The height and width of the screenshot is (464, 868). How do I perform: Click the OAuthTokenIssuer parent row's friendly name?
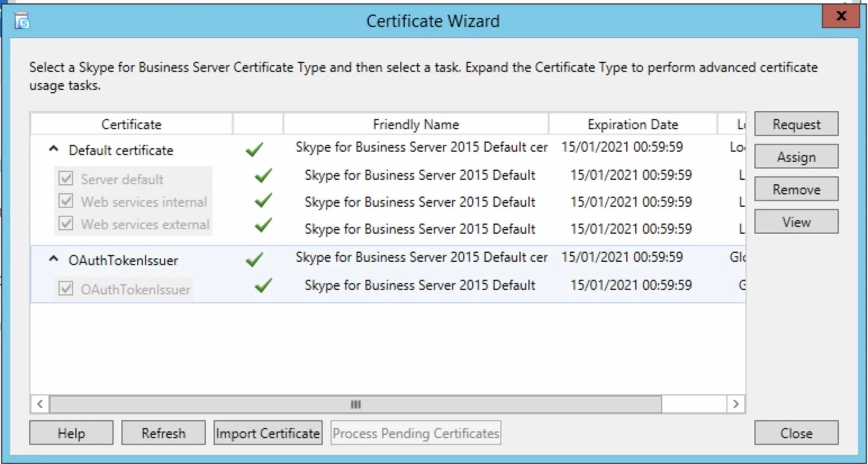[421, 257]
